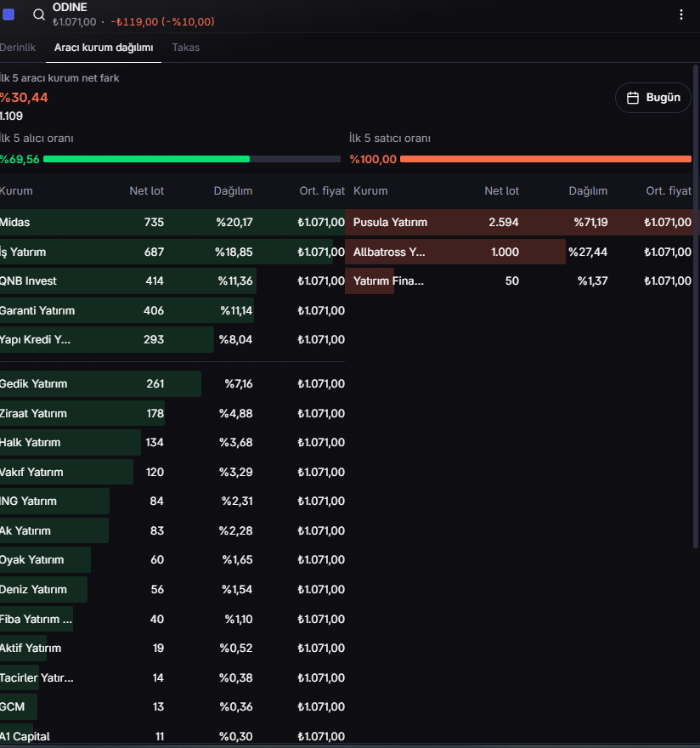Image resolution: width=700 pixels, height=748 pixels.
Task: Select the Tacirler Yatır... row
Action: coord(172,677)
